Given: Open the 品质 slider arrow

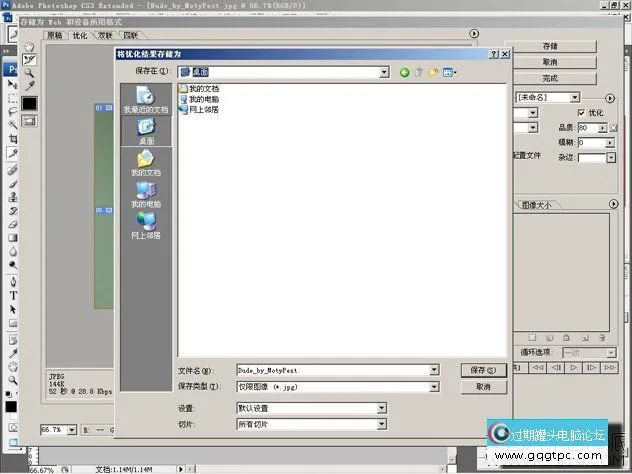Looking at the screenshot, I should tap(602, 128).
